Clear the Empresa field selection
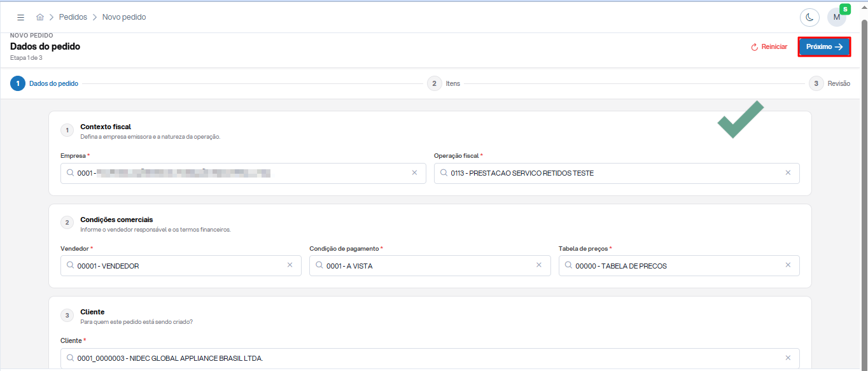 point(414,172)
